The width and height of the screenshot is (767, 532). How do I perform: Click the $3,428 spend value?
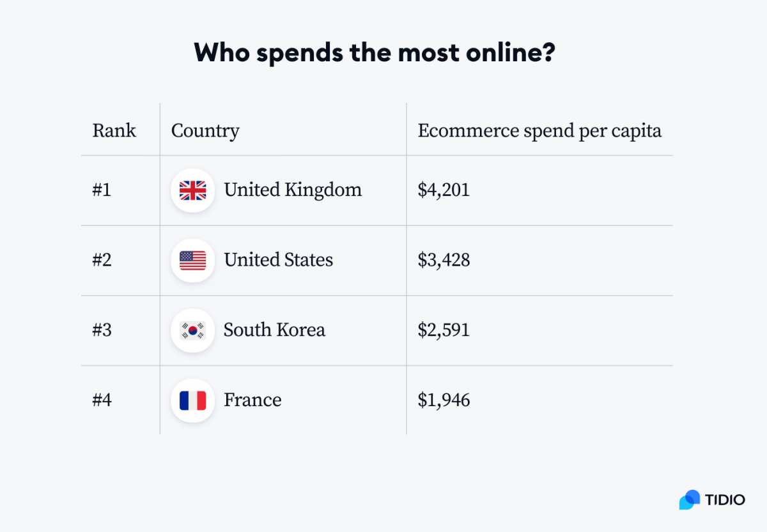(x=444, y=260)
